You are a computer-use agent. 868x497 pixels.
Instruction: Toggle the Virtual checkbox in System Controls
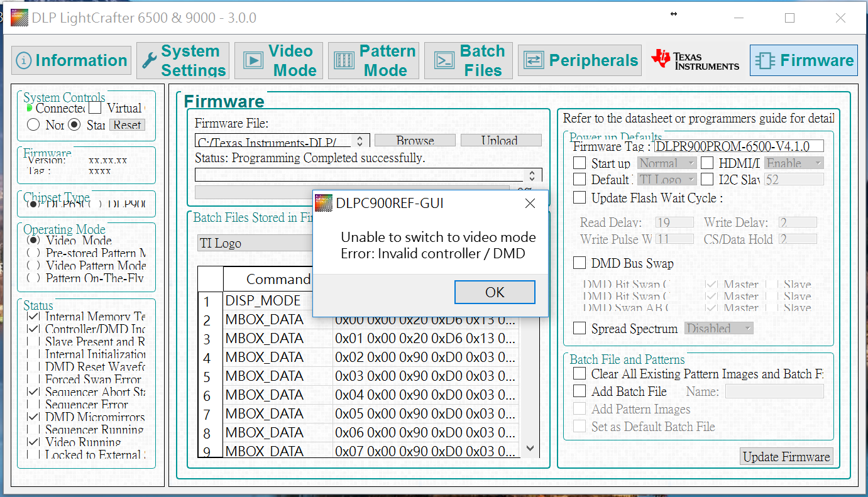(95, 108)
